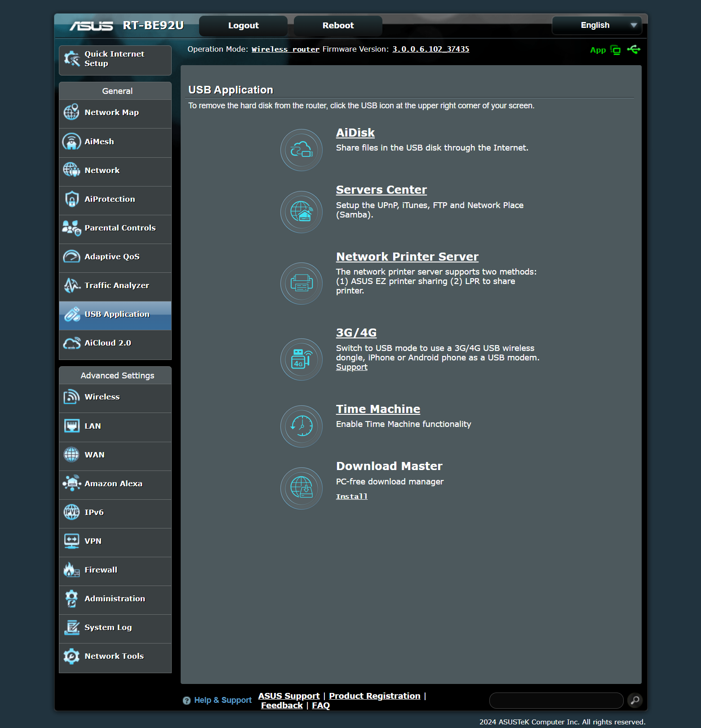This screenshot has height=728, width=701.
Task: Click the Download Master heading text
Action: point(389,466)
